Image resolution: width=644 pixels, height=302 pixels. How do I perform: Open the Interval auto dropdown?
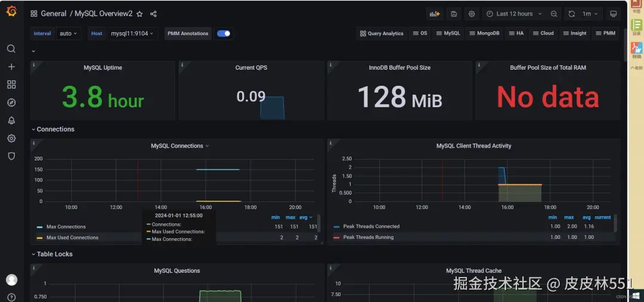69,33
